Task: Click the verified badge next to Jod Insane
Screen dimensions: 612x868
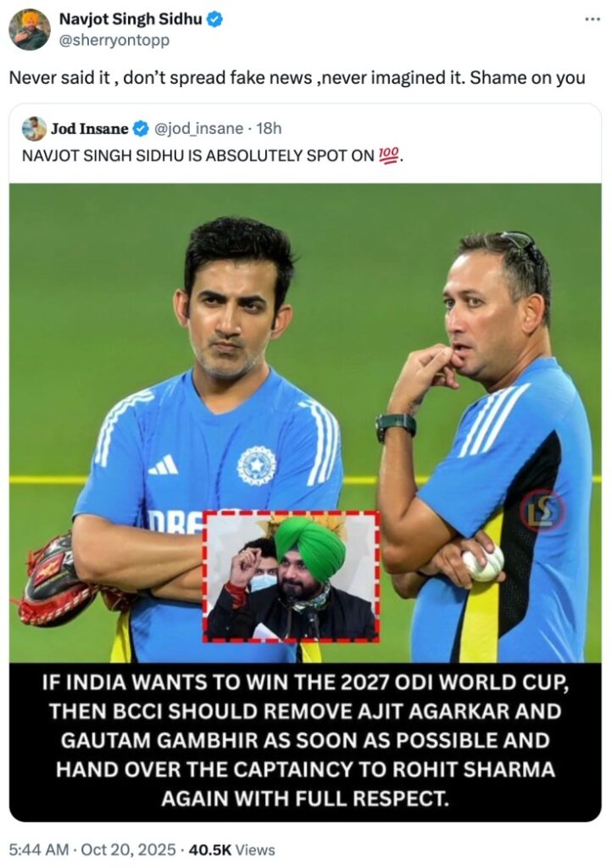Action: [141, 129]
